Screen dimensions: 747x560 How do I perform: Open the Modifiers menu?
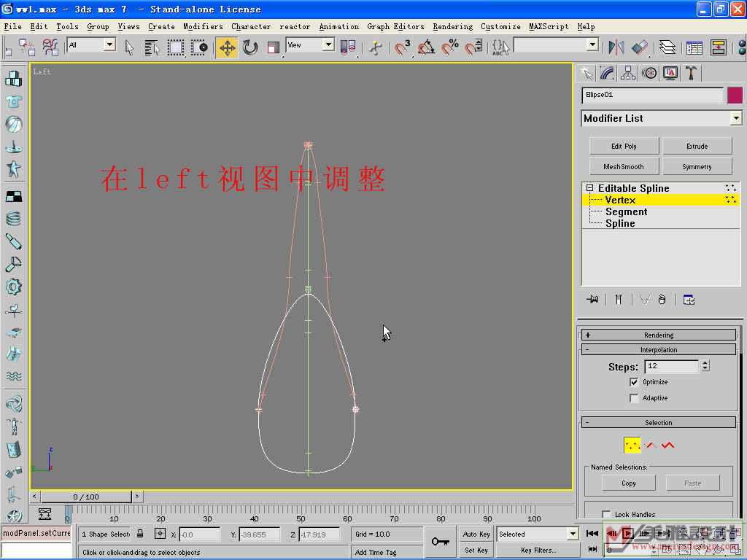(x=203, y=27)
